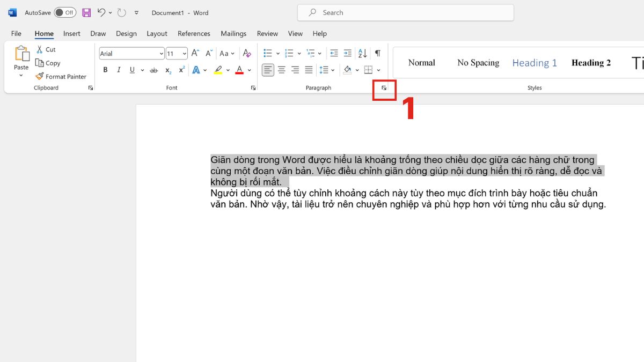
Task: Open Undo history dropdown arrow
Action: 111,12
